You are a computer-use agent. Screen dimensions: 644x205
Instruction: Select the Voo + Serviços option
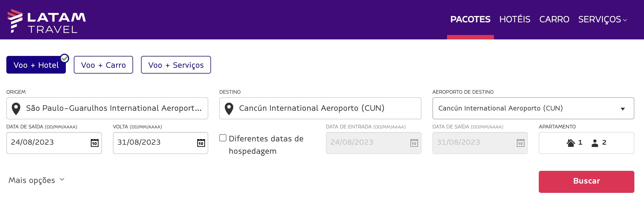[176, 65]
